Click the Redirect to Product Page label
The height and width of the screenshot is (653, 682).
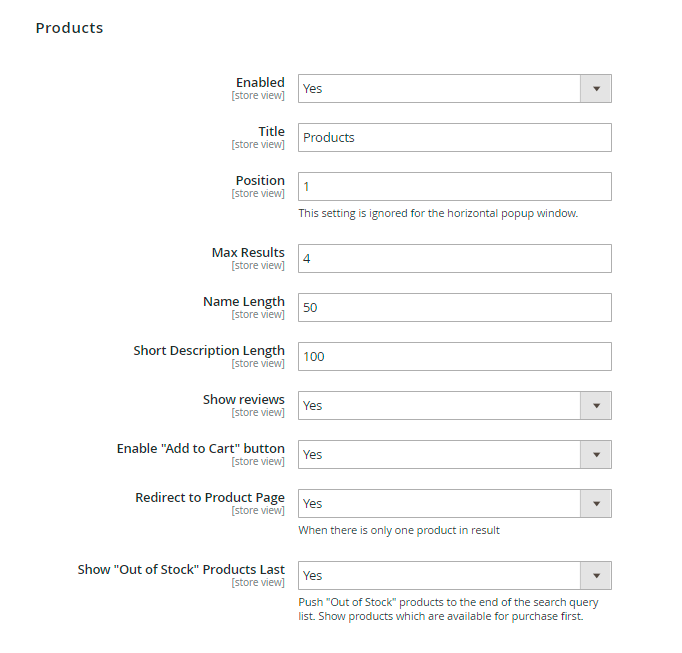tap(210, 497)
